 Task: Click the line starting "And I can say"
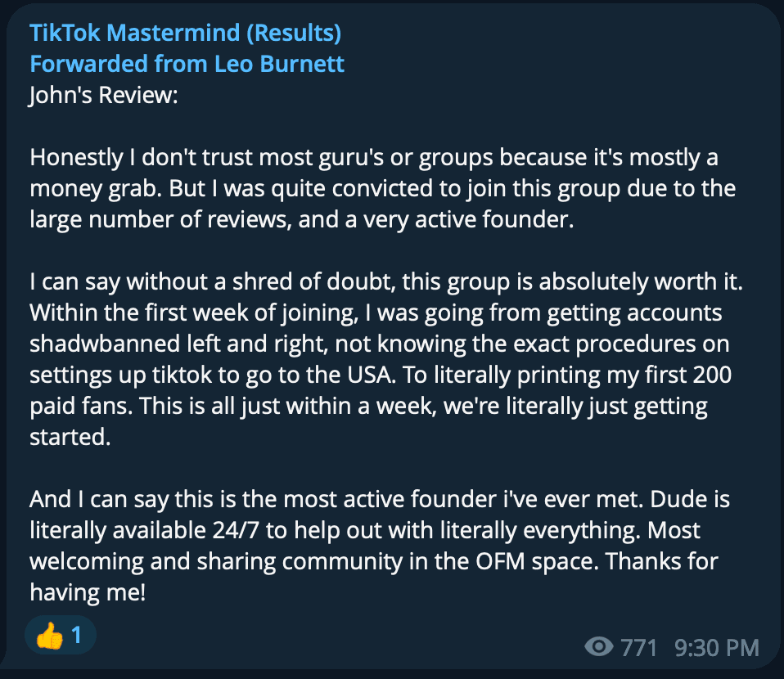coord(380,498)
